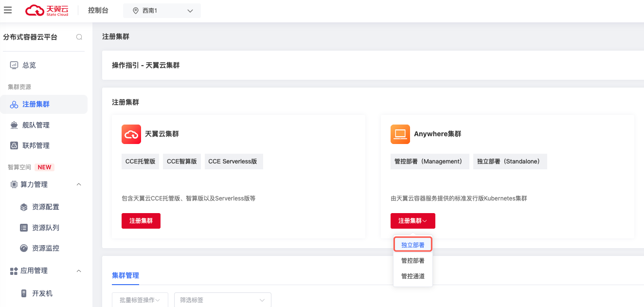Screen dimensions: 644x307
Task: Open the 西南1 region dropdown
Action: (162, 11)
